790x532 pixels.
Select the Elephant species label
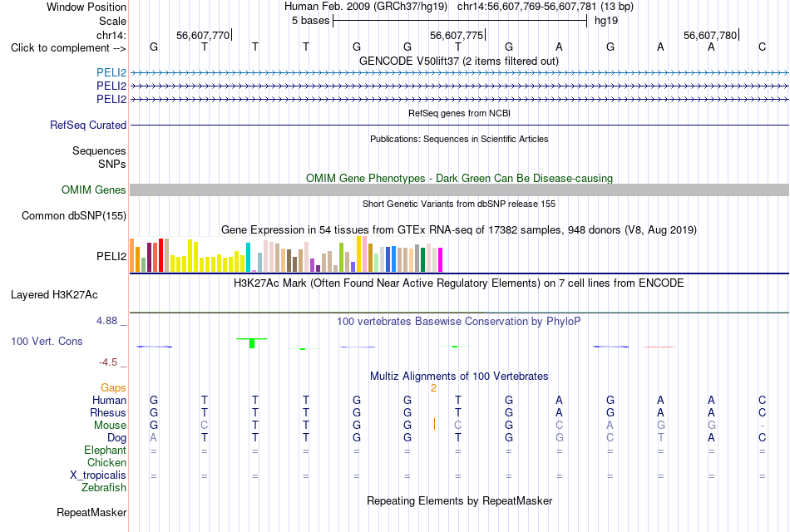point(105,450)
